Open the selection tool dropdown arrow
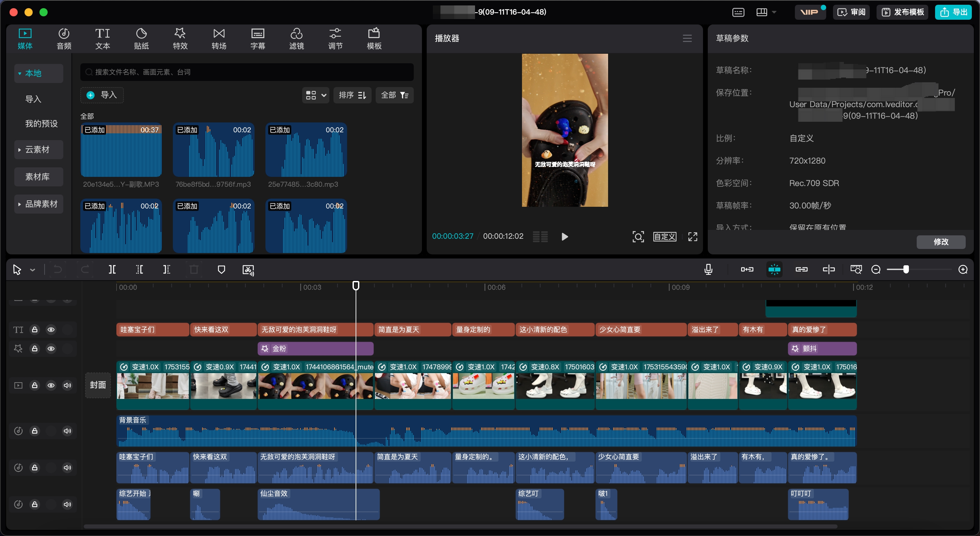980x536 pixels. [33, 270]
